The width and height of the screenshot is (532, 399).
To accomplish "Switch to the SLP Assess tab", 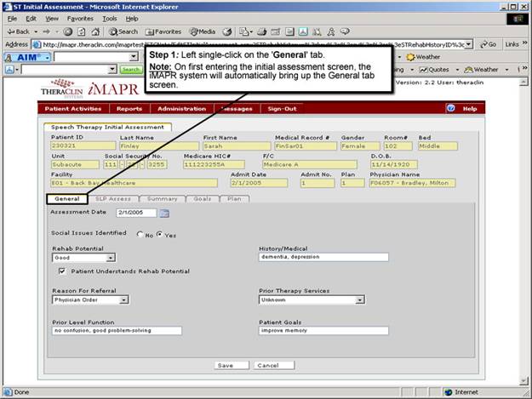I will [x=113, y=199].
